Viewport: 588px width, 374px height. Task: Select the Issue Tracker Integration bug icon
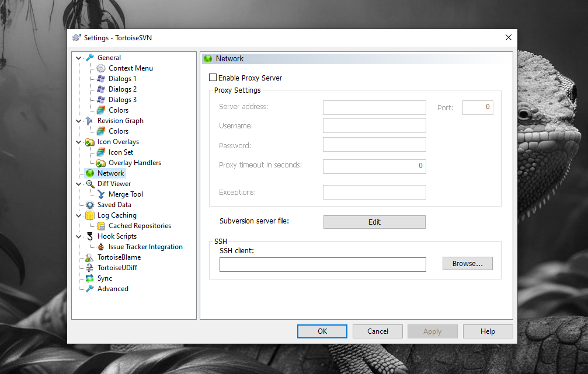coord(101,247)
